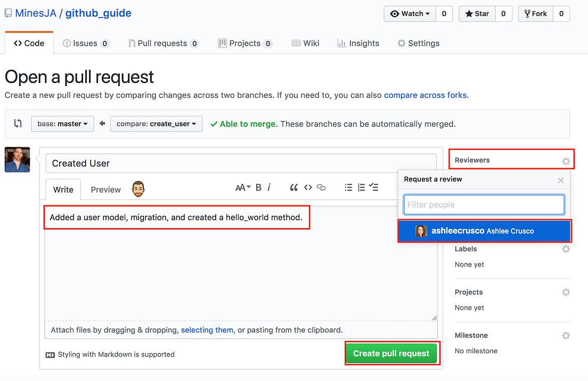Screen dimensions: 588x381
Task: Open the Projects settings gear
Action: coord(566,292)
